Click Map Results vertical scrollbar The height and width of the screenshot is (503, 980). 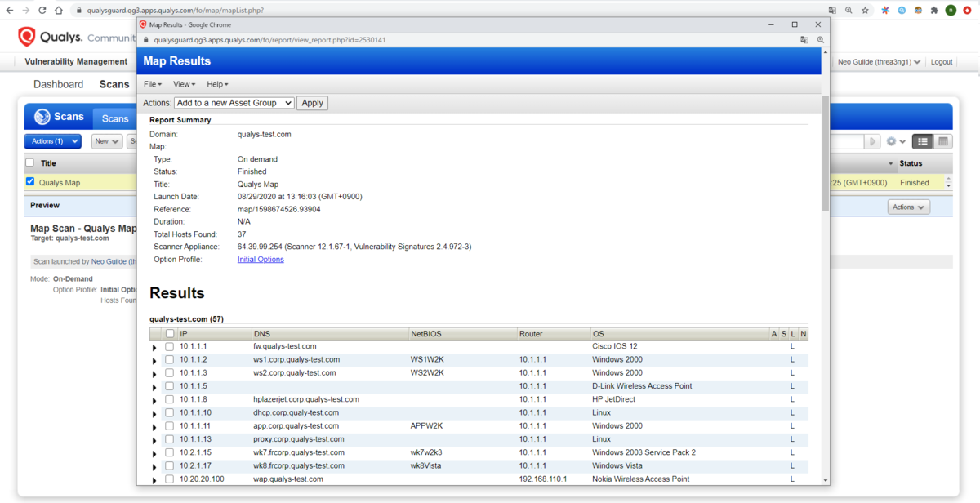point(825,154)
